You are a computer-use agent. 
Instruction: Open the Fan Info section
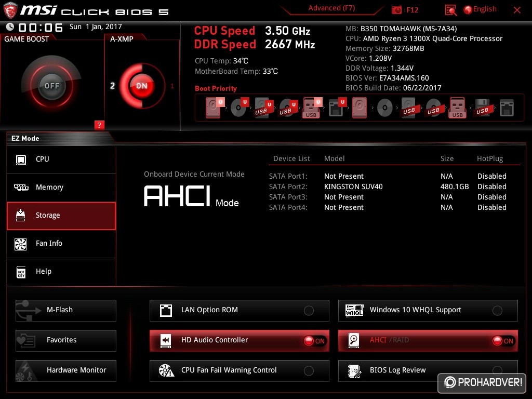coord(61,244)
